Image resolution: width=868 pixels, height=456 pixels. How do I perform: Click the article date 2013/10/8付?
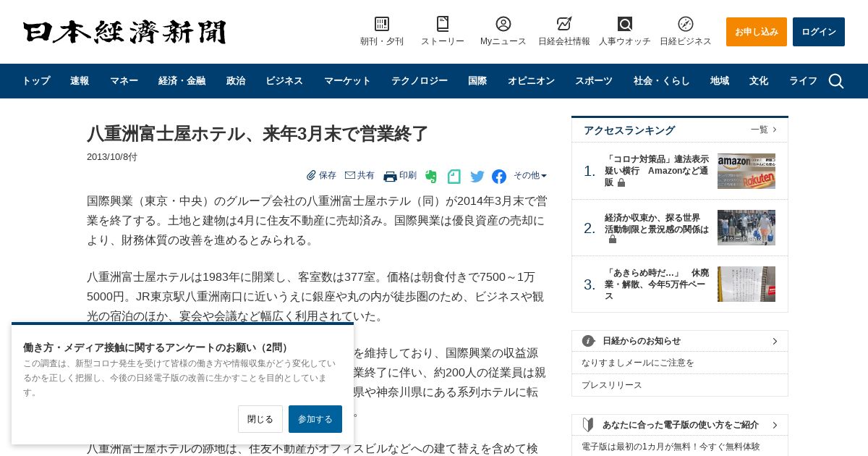[112, 157]
